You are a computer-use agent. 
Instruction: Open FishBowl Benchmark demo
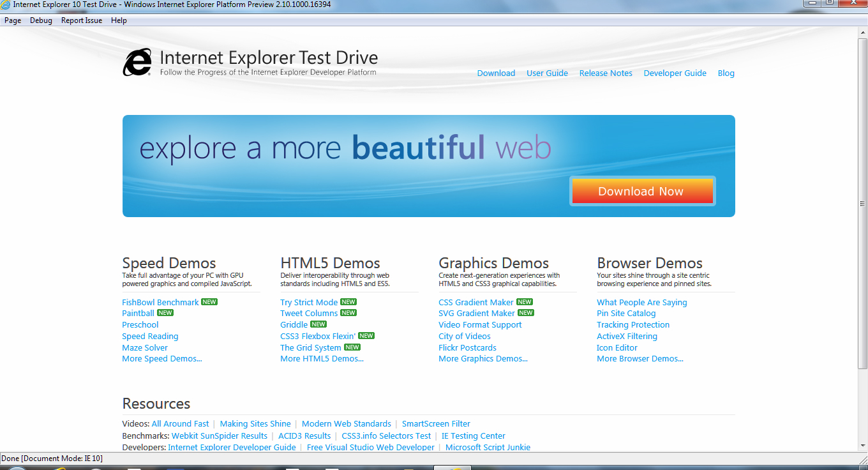[x=160, y=302]
